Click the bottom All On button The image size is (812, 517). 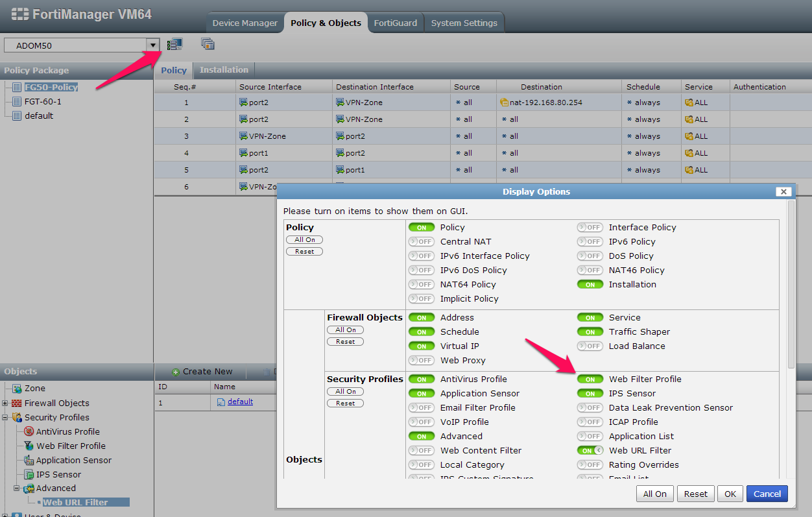tap(655, 494)
